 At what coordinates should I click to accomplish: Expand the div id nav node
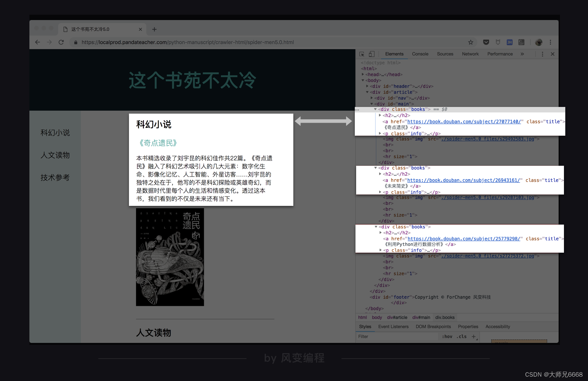[372, 98]
